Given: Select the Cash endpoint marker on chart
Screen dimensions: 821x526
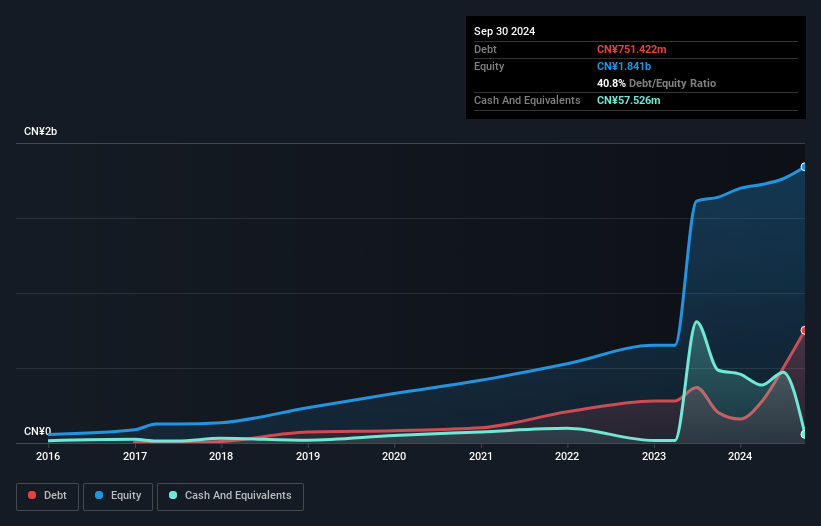Looking at the screenshot, I should tap(804, 434).
